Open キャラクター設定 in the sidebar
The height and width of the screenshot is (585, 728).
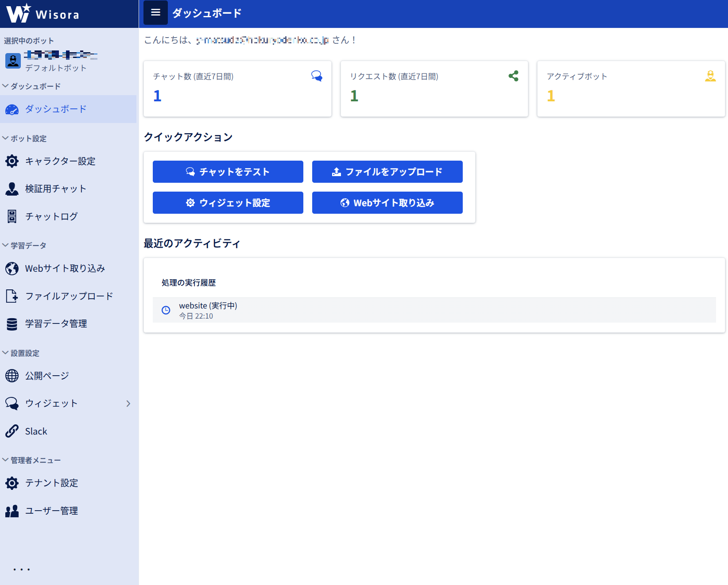click(68, 161)
